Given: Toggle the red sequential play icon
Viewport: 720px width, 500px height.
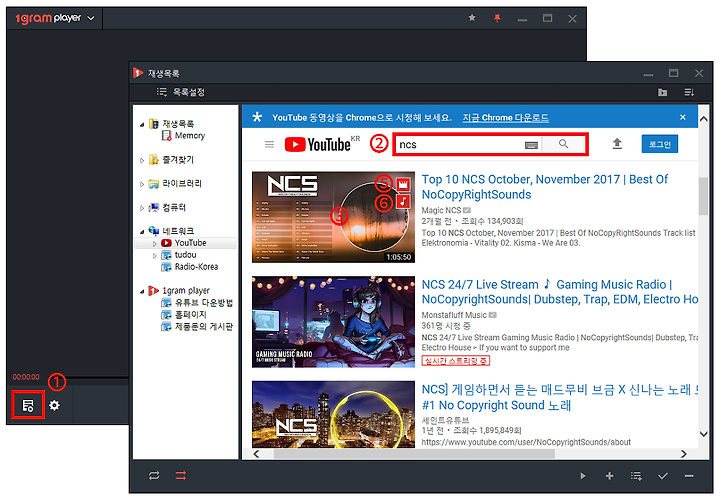Looking at the screenshot, I should [x=181, y=476].
